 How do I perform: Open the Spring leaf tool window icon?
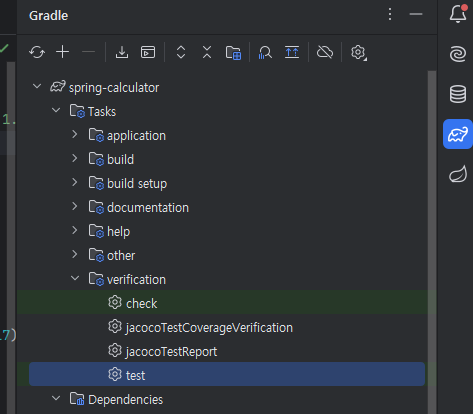coord(458,174)
